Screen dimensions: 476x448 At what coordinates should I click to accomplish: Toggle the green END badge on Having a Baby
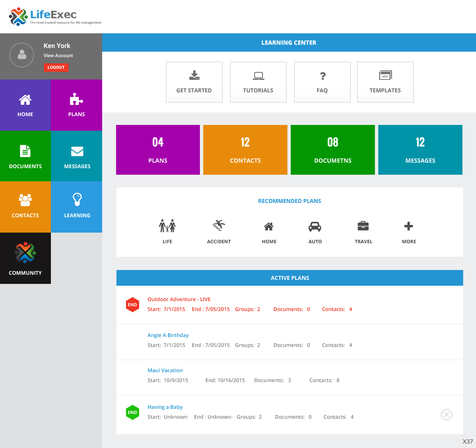coord(133,412)
